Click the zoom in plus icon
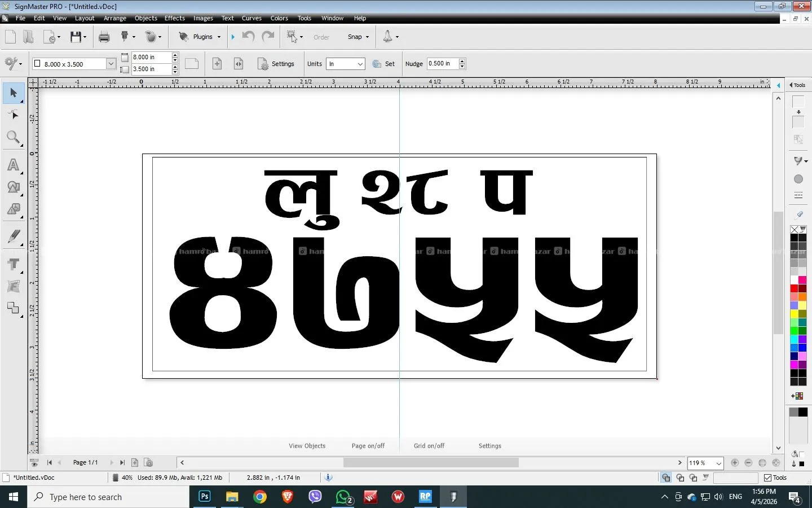 pos(735,463)
